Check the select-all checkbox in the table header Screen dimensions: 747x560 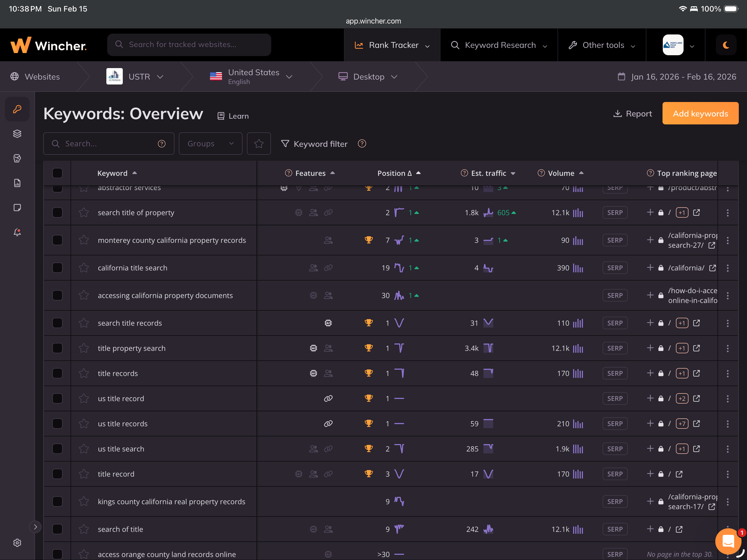click(57, 173)
